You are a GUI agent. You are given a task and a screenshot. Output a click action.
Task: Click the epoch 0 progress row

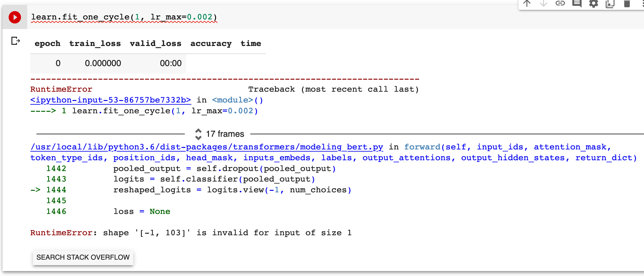[x=108, y=64]
